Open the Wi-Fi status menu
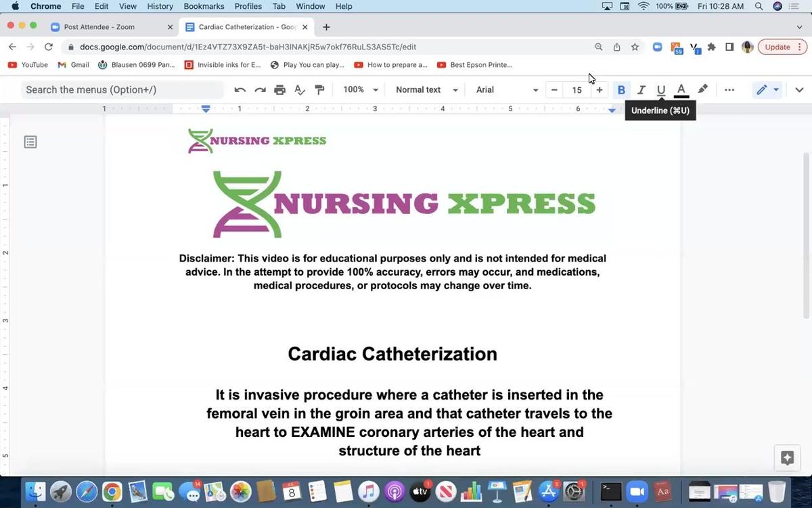 [643, 6]
